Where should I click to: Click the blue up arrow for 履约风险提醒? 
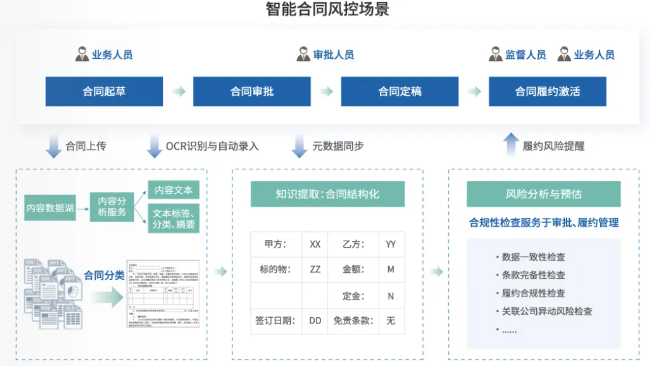(511, 144)
